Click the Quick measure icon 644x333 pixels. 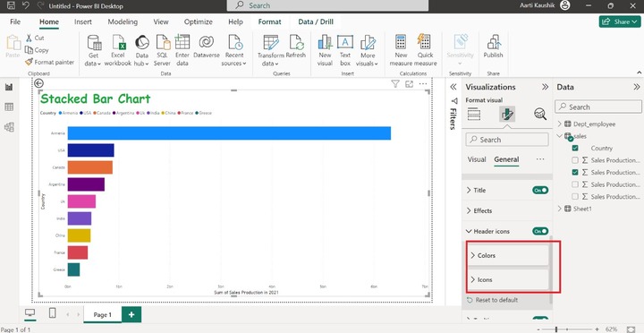pyautogui.click(x=424, y=42)
